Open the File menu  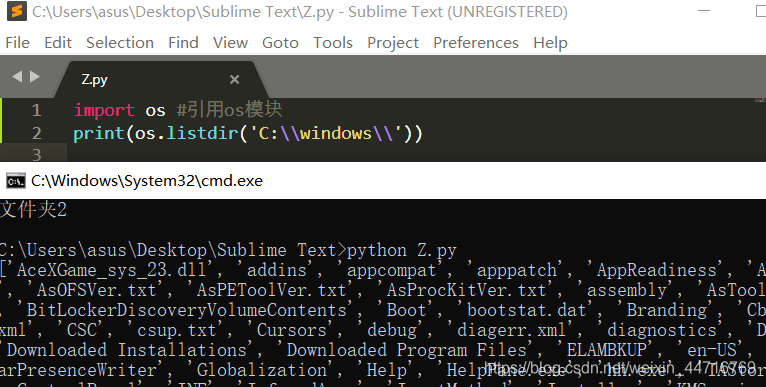pyautogui.click(x=18, y=43)
